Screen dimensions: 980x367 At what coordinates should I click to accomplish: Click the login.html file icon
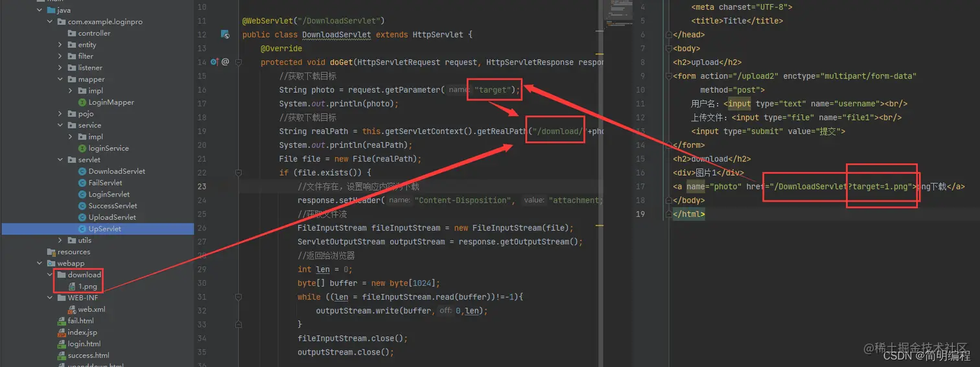[x=62, y=344]
